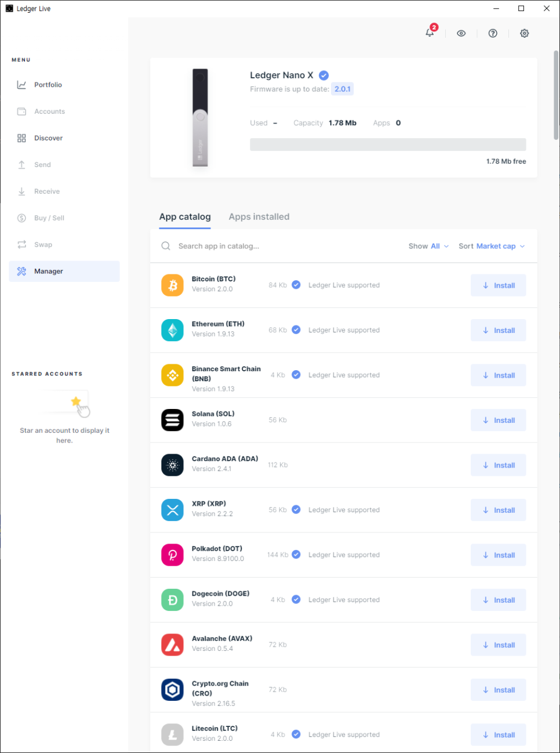Click the 1.78 Mb free label
This screenshot has width=560, height=753.
pyautogui.click(x=506, y=161)
